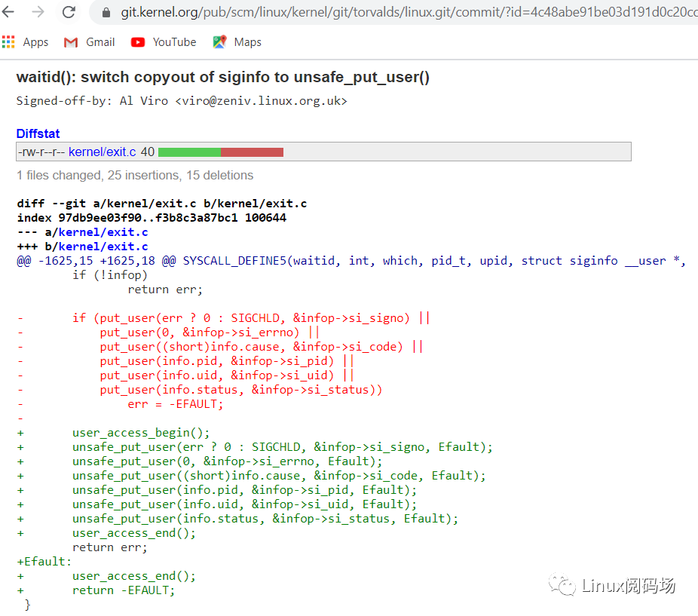Open kernel/exit.c link on the --- a/ line
This screenshot has width=698, height=616.
coord(103,232)
